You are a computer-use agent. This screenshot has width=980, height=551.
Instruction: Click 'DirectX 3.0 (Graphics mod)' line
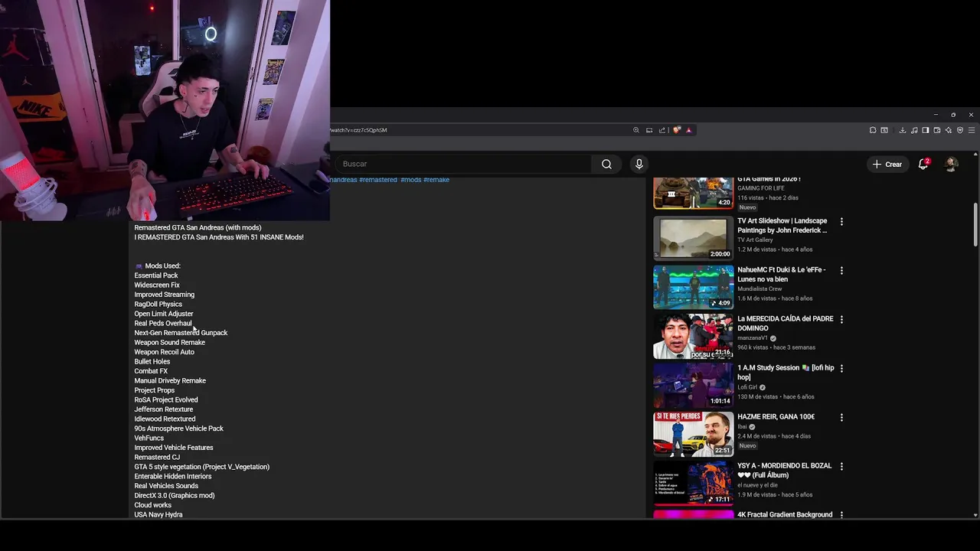[175, 495]
